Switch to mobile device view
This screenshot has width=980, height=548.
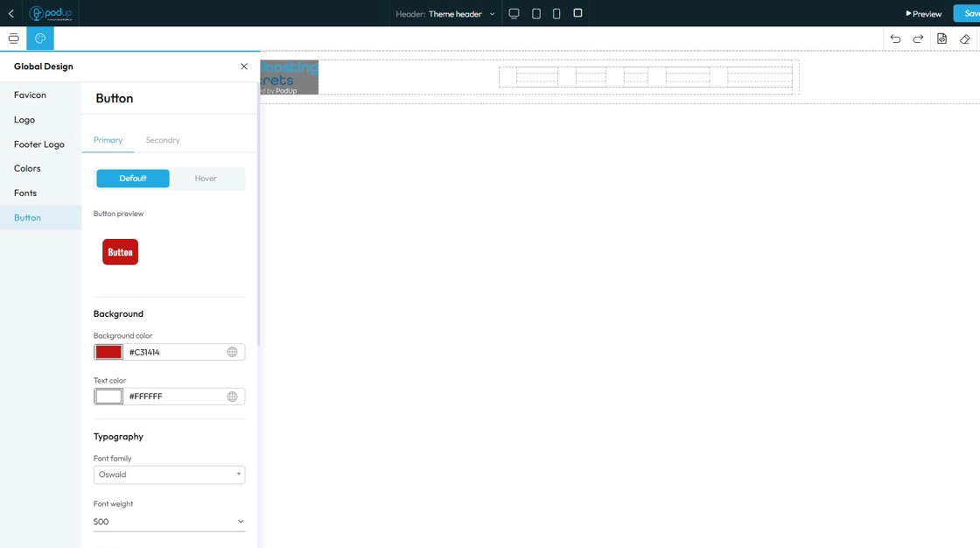point(556,13)
